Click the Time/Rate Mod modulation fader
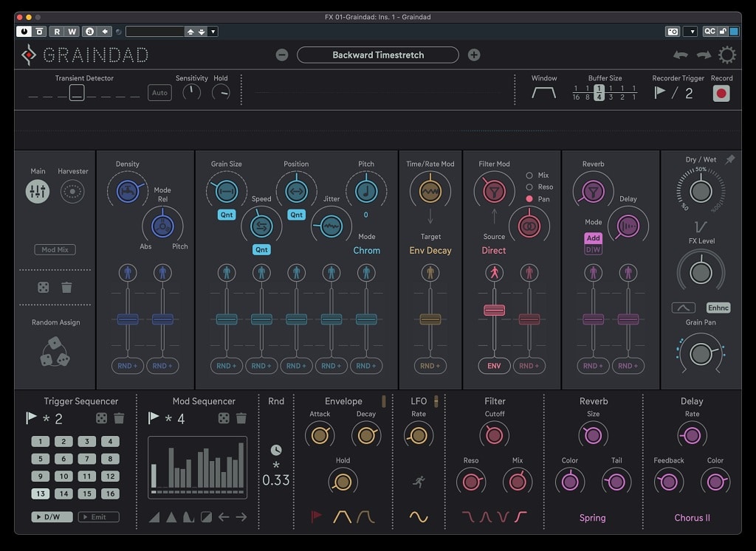This screenshot has height=551, width=756. tap(430, 319)
